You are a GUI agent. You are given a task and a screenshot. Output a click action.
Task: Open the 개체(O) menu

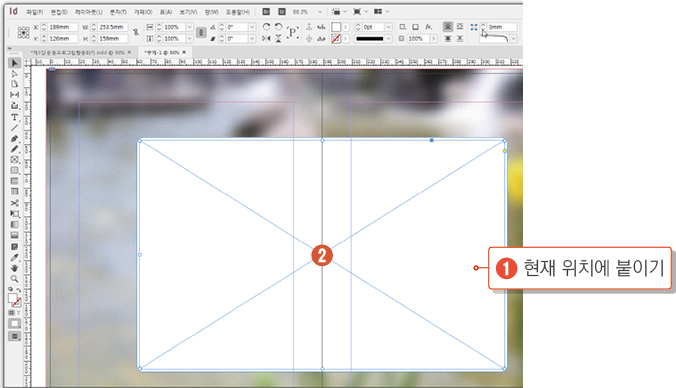tap(143, 12)
